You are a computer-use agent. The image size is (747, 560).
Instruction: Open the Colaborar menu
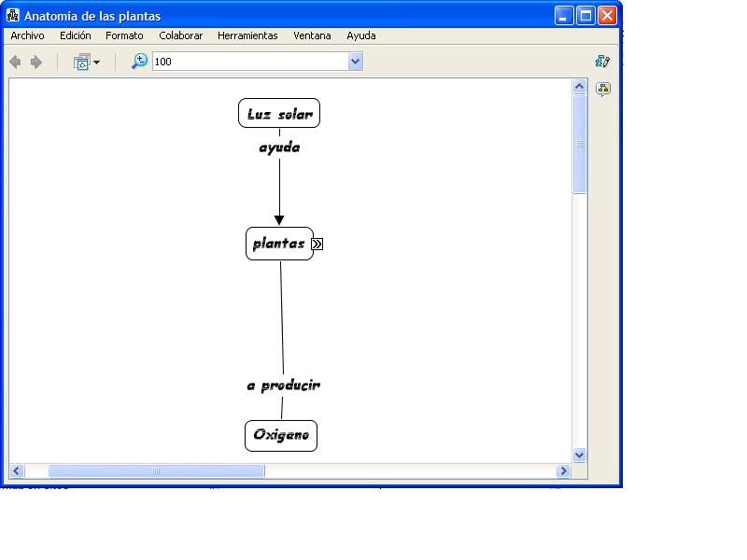(180, 35)
